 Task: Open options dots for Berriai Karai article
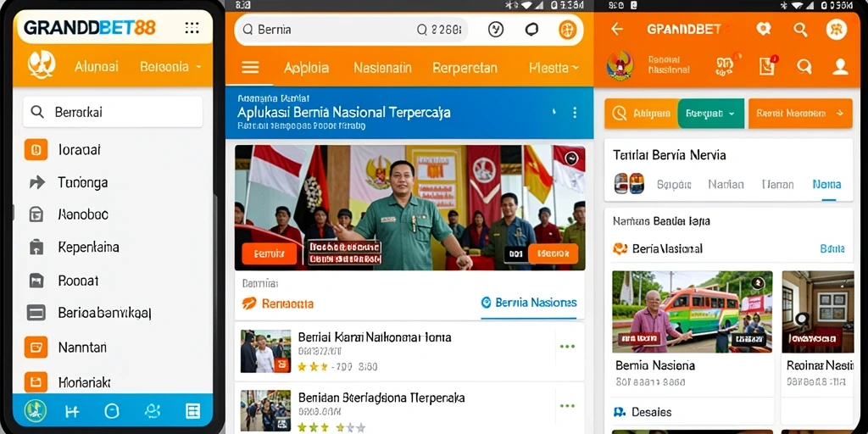point(567,347)
